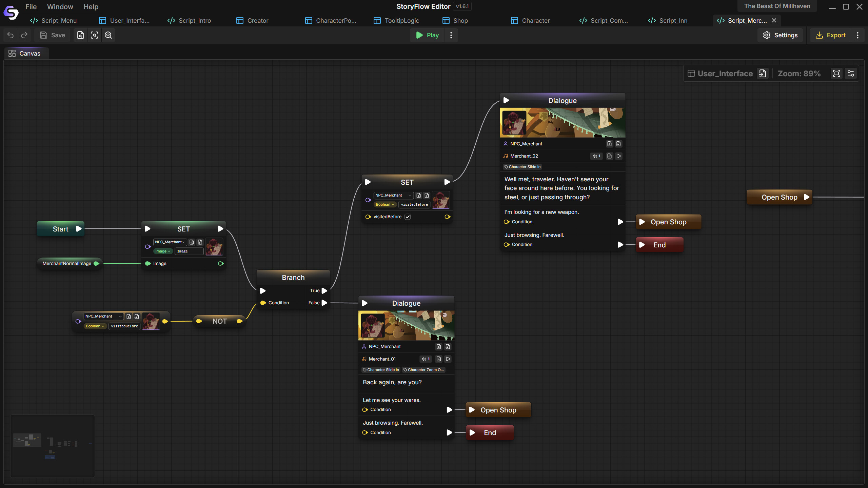Open the canvas display settings sliders icon

(851, 74)
